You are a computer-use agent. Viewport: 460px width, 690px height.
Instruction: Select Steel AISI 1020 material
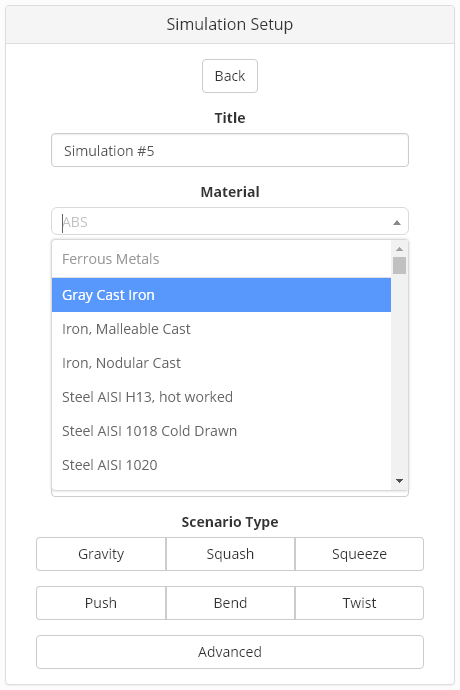click(221, 465)
